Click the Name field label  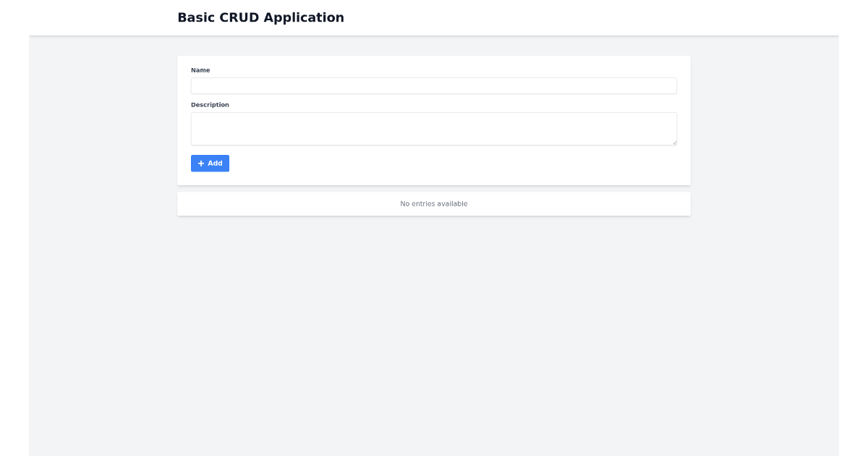[x=200, y=69]
